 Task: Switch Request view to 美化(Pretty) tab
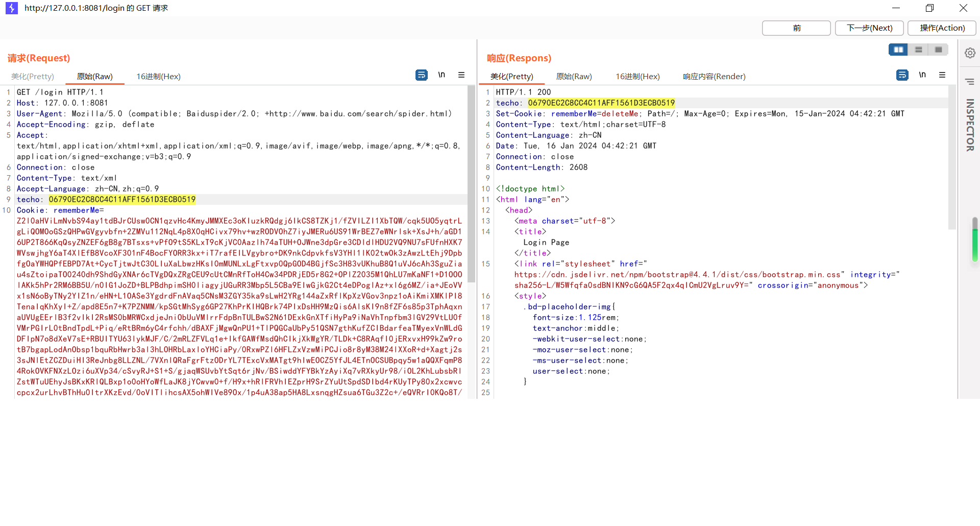coord(33,77)
